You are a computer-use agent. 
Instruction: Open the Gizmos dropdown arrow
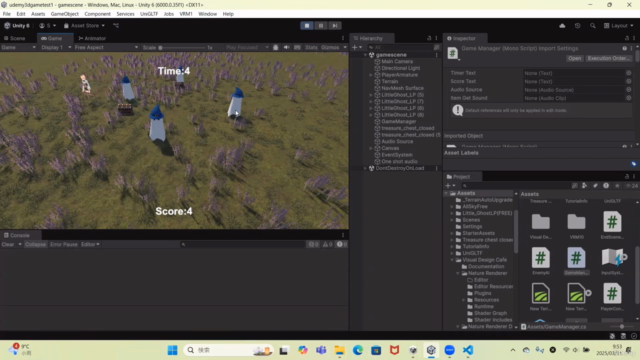[345, 47]
